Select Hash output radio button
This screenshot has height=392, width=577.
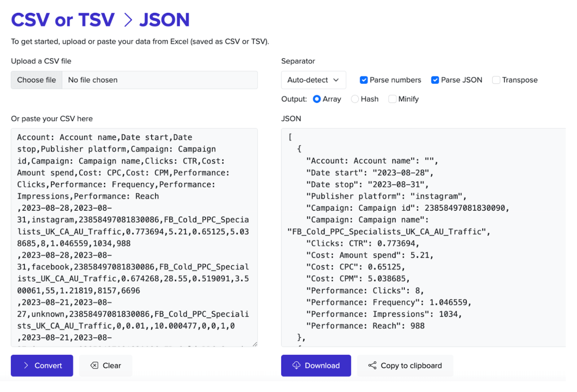(355, 99)
